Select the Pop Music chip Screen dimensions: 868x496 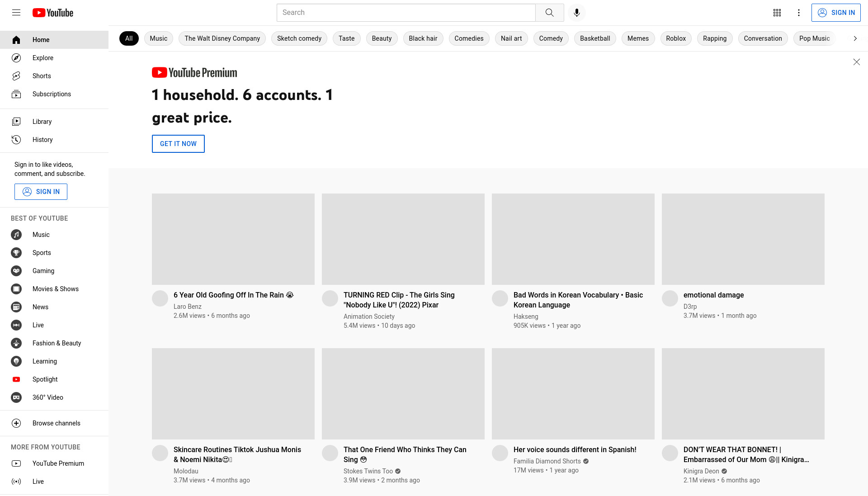[814, 38]
